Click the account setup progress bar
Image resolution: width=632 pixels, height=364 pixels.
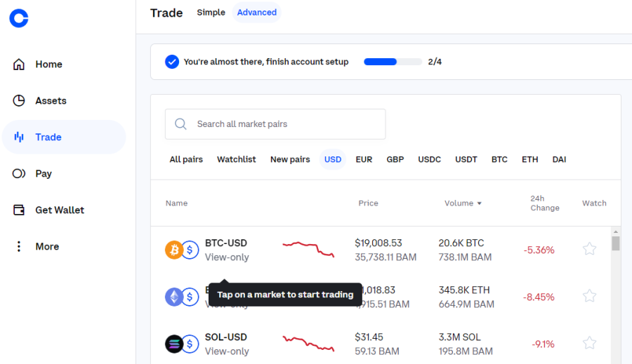point(393,62)
